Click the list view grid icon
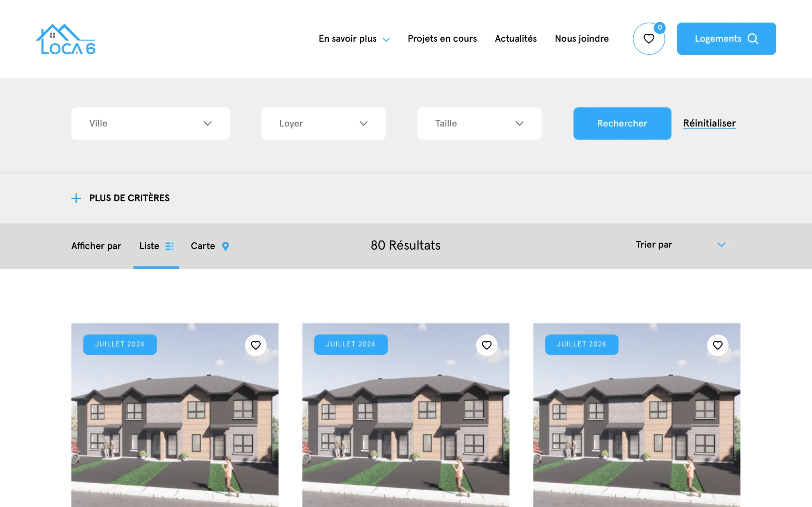The height and width of the screenshot is (507, 812). (169, 246)
